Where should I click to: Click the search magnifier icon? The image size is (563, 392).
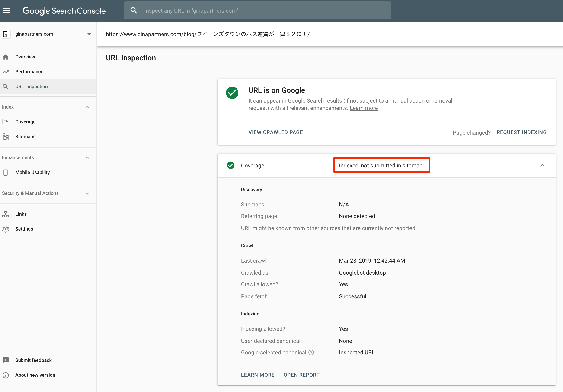134,10
